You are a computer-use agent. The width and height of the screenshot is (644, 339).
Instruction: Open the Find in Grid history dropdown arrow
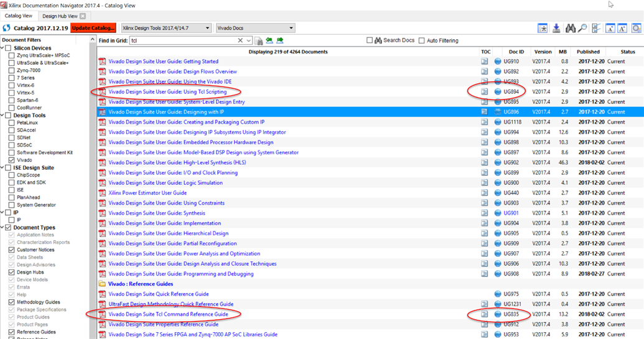(248, 40)
